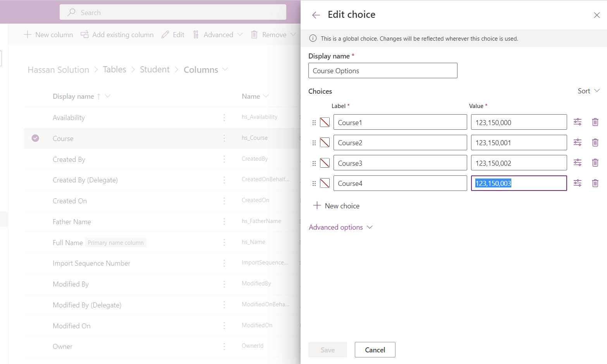Image resolution: width=607 pixels, height=364 pixels.
Task: Click the back arrow in the Edit choice panel
Action: pos(316,15)
